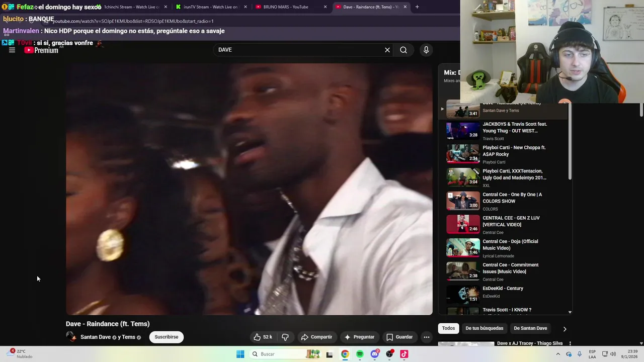This screenshot has height=362, width=644.
Task: Open the network tray icon
Action: tap(605, 354)
